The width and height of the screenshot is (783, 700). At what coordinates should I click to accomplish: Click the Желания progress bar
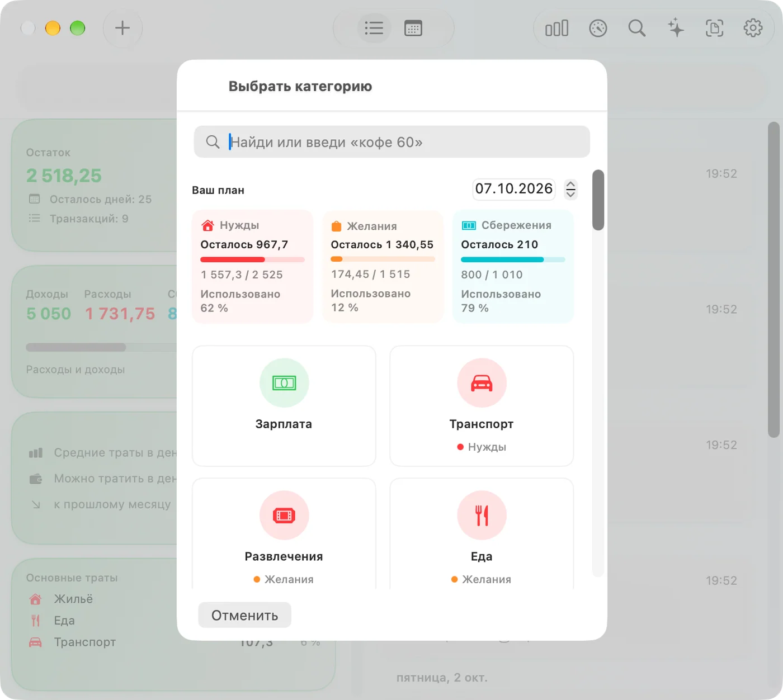(383, 259)
